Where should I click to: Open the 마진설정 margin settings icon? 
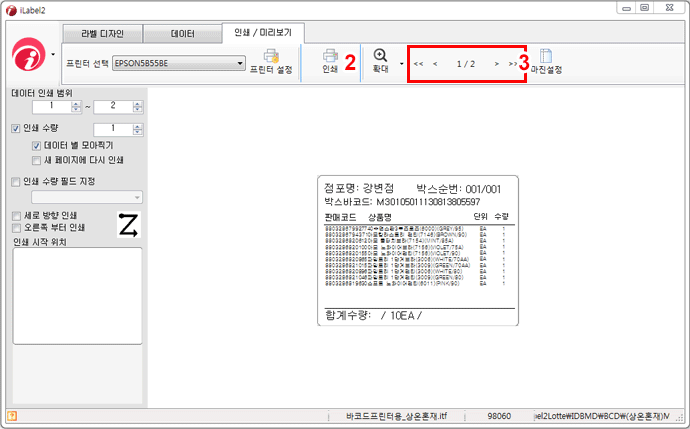[546, 56]
